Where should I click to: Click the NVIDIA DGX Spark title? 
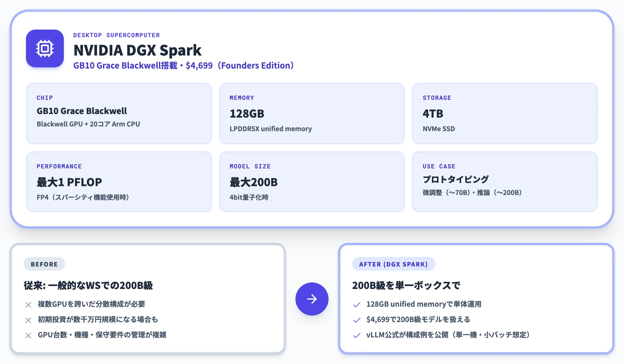pos(137,50)
